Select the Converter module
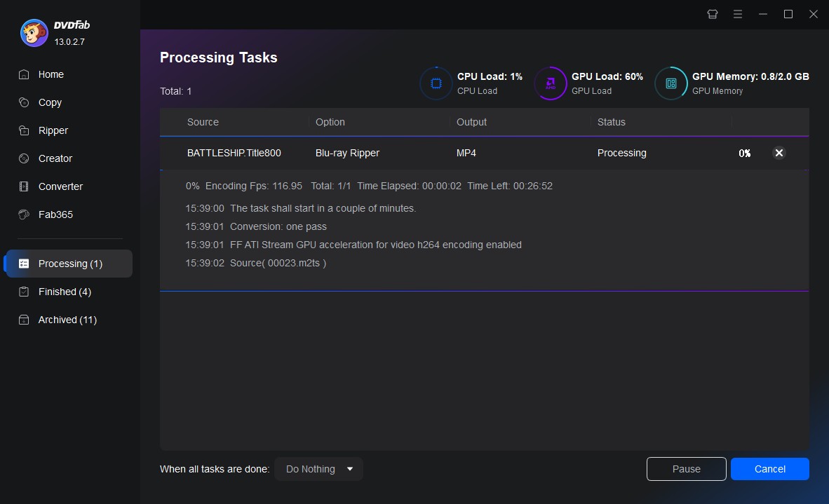The width and height of the screenshot is (829, 504). coord(60,186)
